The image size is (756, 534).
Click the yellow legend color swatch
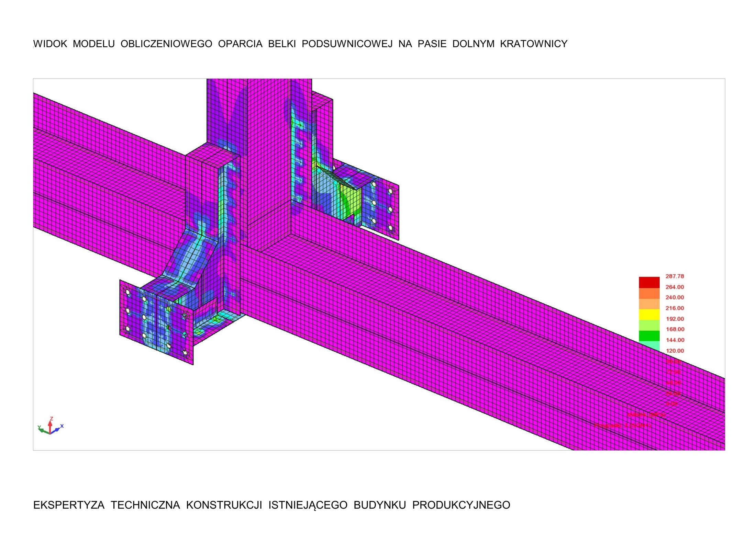click(649, 315)
